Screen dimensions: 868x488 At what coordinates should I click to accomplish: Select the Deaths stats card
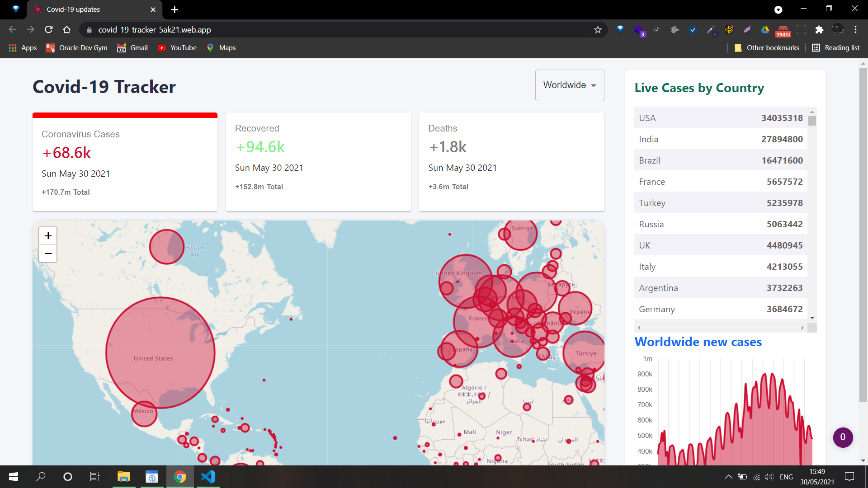[511, 162]
